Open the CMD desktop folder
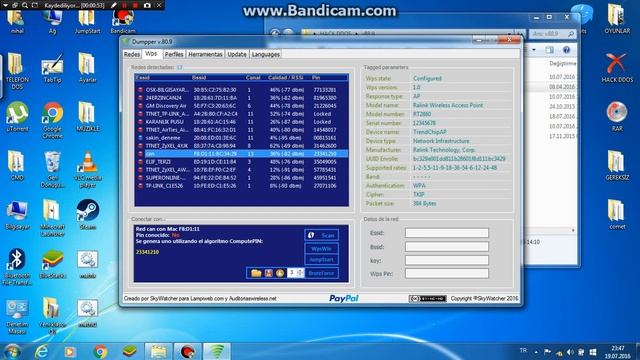Viewport: 640px width, 360px height. pyautogui.click(x=17, y=166)
